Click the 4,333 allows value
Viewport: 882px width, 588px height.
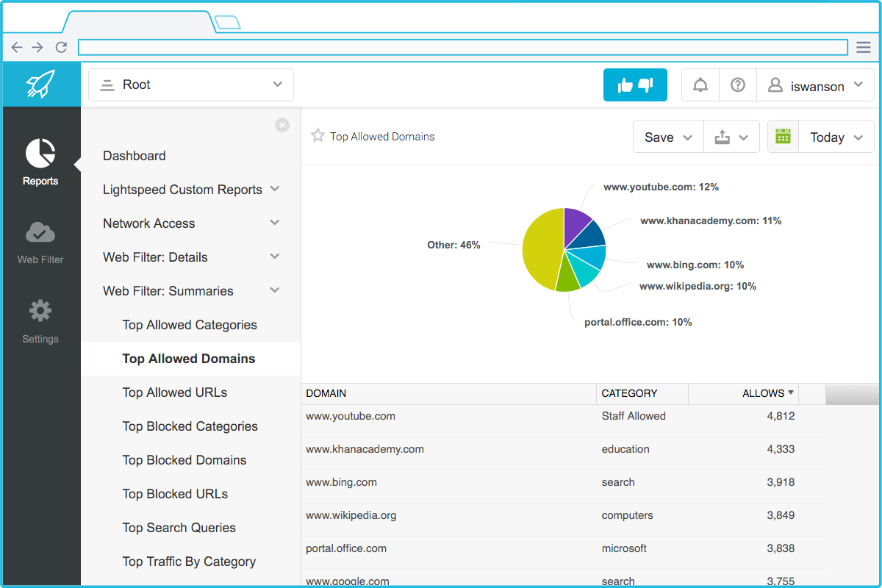pyautogui.click(x=781, y=449)
